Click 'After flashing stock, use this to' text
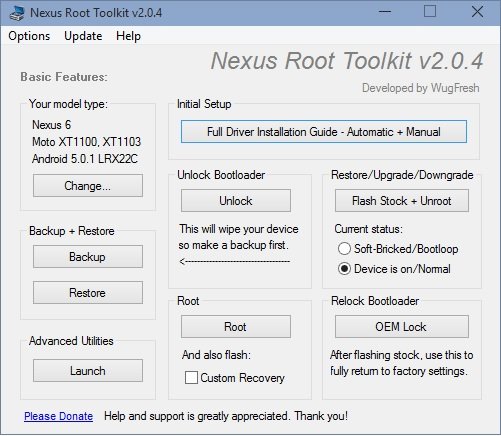 point(402,355)
